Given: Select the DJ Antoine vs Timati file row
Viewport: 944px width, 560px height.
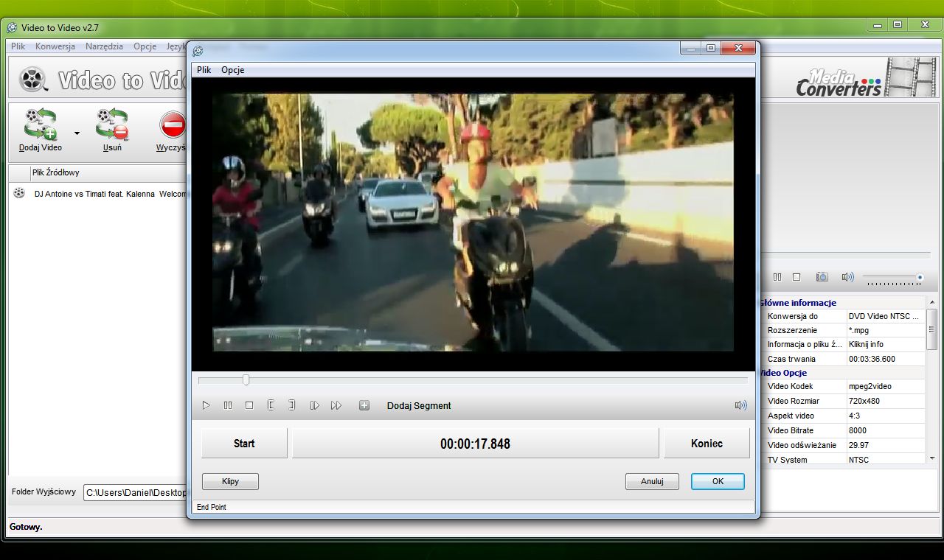Looking at the screenshot, I should pos(99,194).
